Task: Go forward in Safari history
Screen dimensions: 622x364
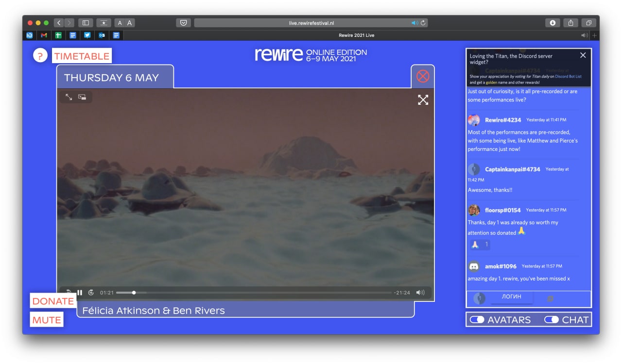Action: point(69,23)
